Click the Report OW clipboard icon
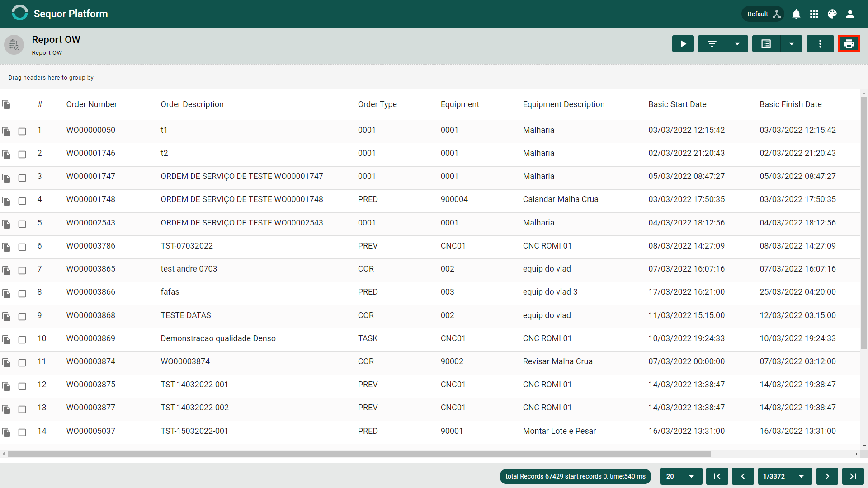 click(14, 45)
